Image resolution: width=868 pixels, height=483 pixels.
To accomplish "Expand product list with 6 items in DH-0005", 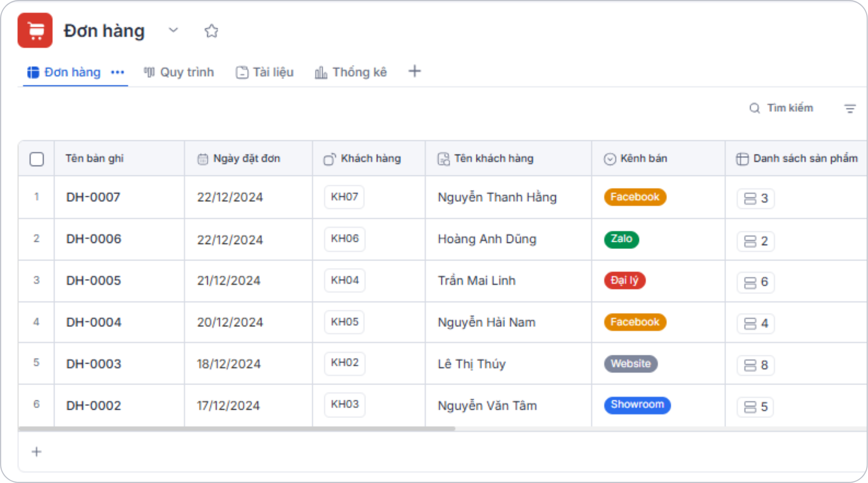I will tap(756, 282).
